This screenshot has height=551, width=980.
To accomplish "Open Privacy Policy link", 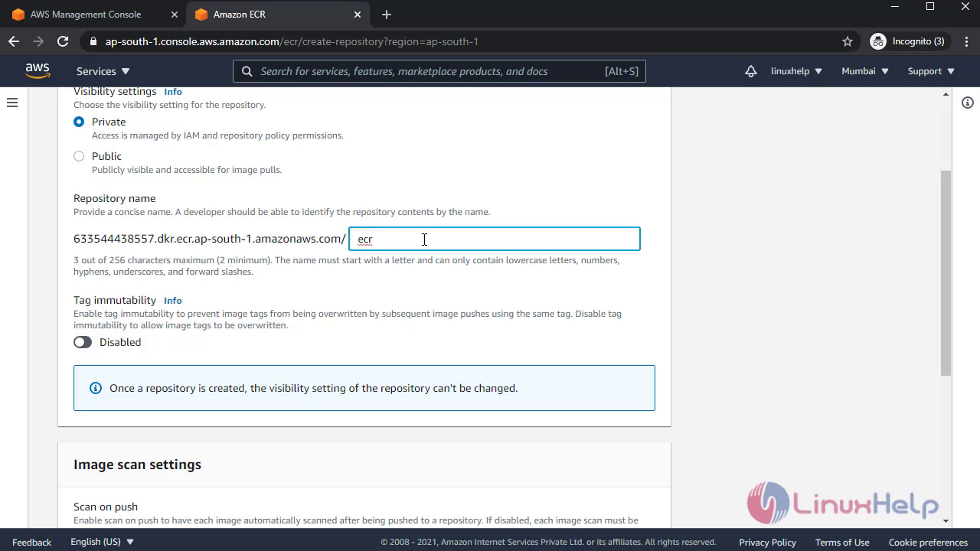I will coord(767,542).
